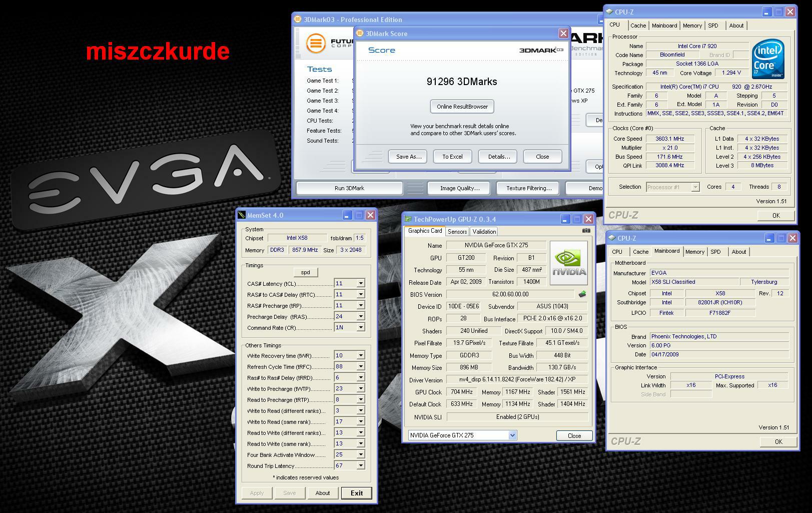Click the MemSet title bar icon
812x513 pixels.
coord(242,215)
